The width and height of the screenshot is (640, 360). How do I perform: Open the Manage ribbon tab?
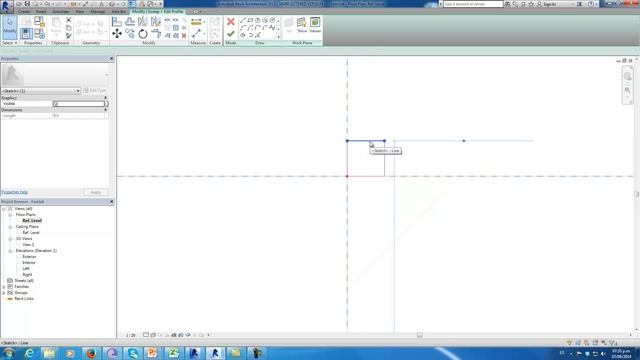[x=98, y=11]
